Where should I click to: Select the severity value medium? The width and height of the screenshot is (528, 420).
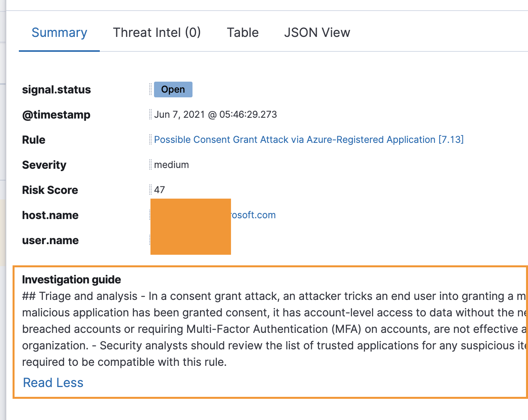pyautogui.click(x=171, y=165)
